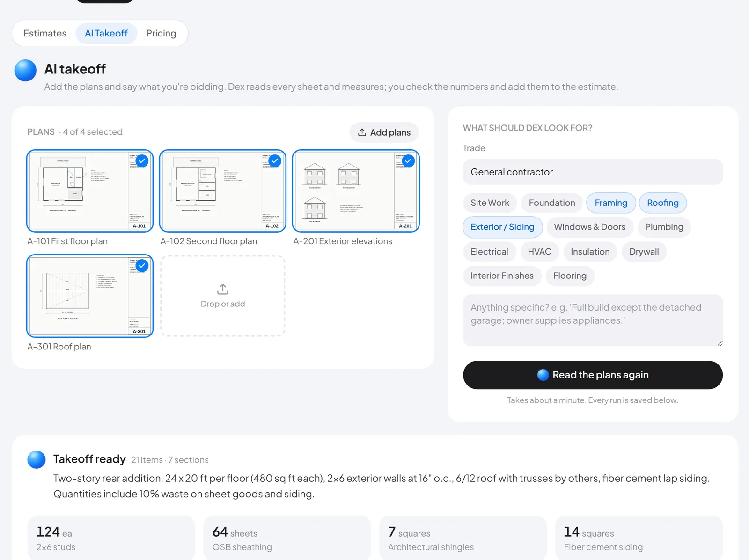Open the 124 ea 2×6 studs card
Image resolution: width=749 pixels, height=560 pixels.
coord(111,538)
